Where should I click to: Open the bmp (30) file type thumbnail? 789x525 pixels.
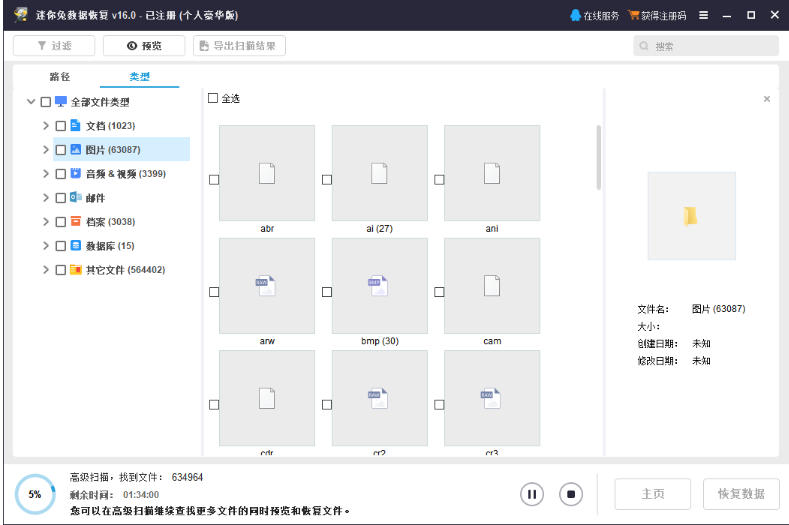tap(379, 285)
